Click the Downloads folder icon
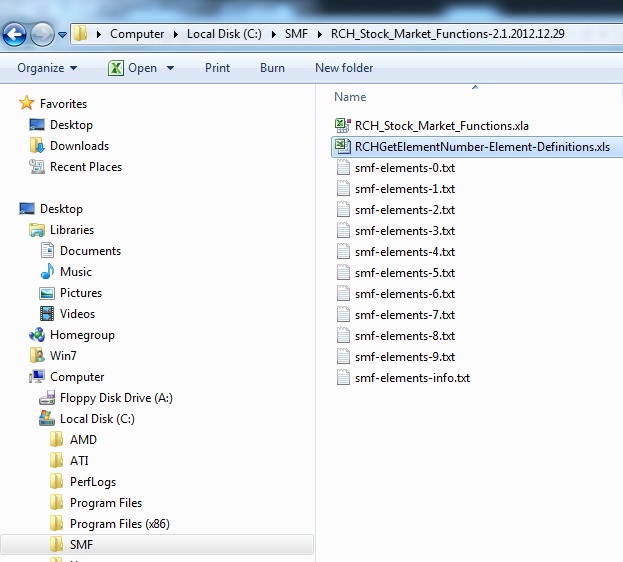This screenshot has width=623, height=562. (x=37, y=145)
